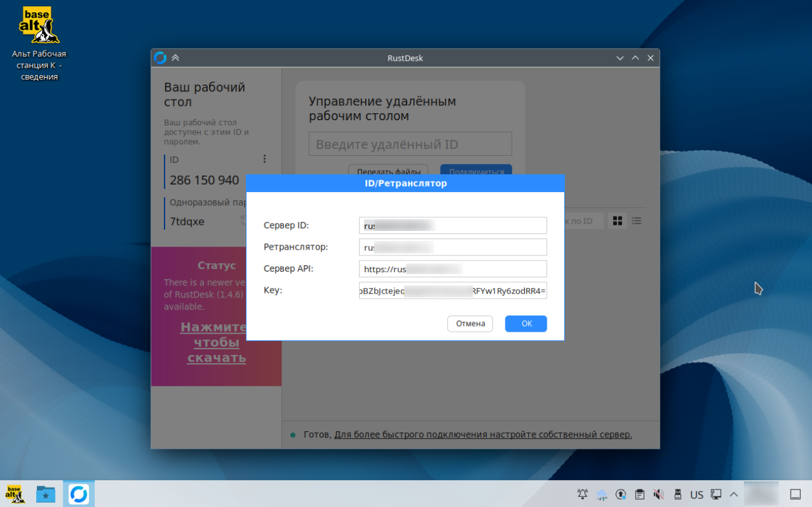This screenshot has width=812, height=507.
Task: Open the file manager in taskbar
Action: pyautogui.click(x=46, y=494)
